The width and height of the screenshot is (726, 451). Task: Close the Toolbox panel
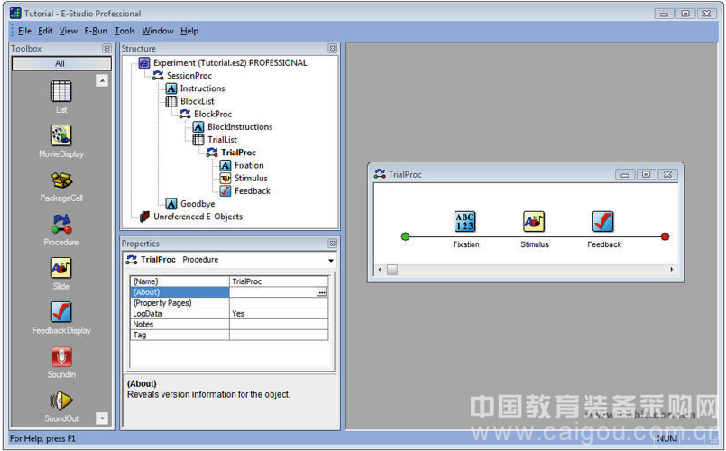[x=107, y=48]
